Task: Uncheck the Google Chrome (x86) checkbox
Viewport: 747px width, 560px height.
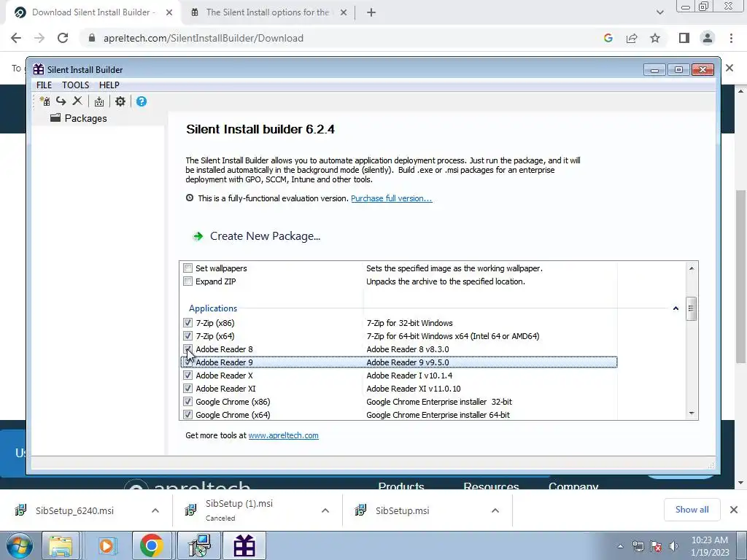Action: 187,402
